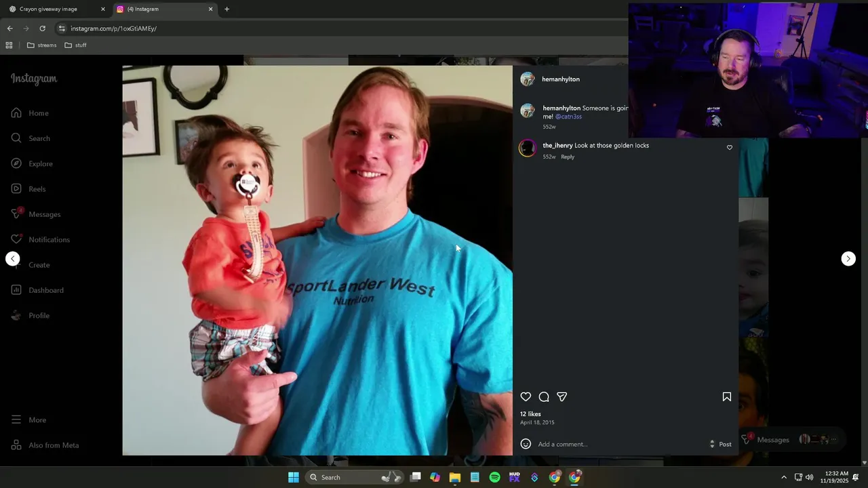Open the clock and calendar flyout
Screen dimensions: 868x488
(x=834, y=477)
